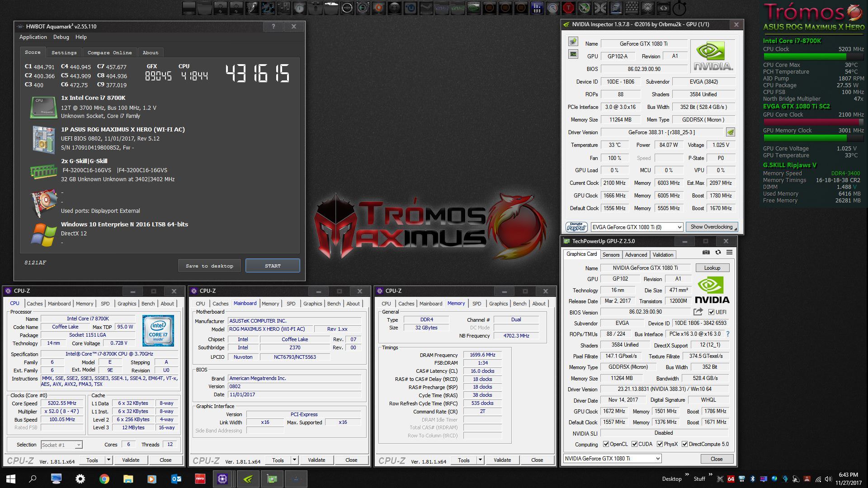Expand the Desktop toolbar chevron in taskbar
868x488 pixels.
coord(687,474)
